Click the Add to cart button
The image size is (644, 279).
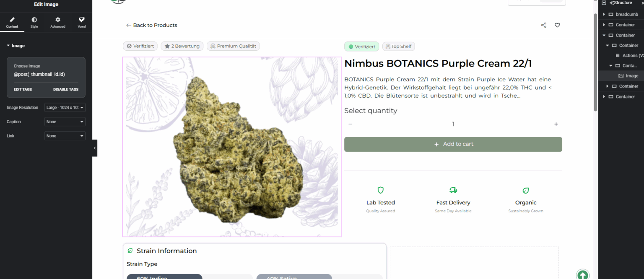453,144
